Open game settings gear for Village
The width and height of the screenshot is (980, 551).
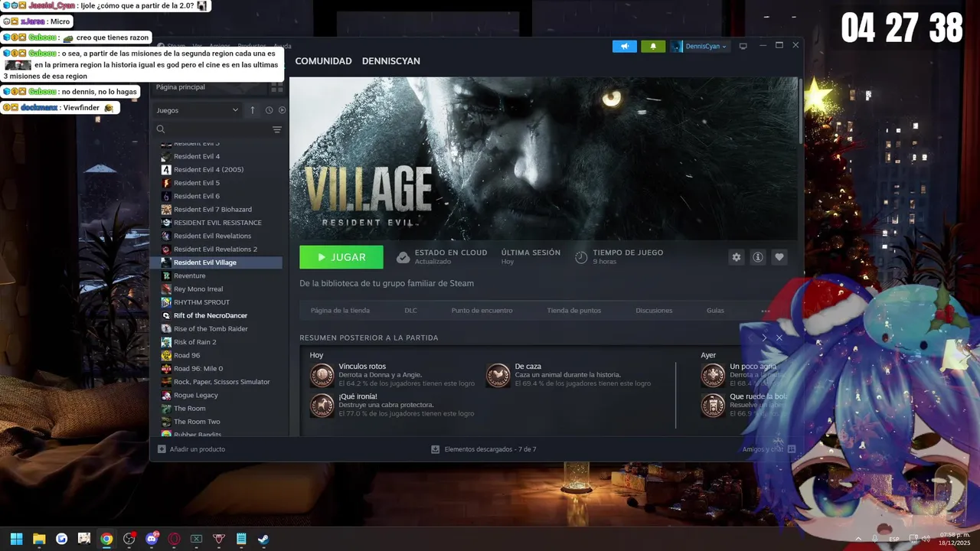point(737,257)
